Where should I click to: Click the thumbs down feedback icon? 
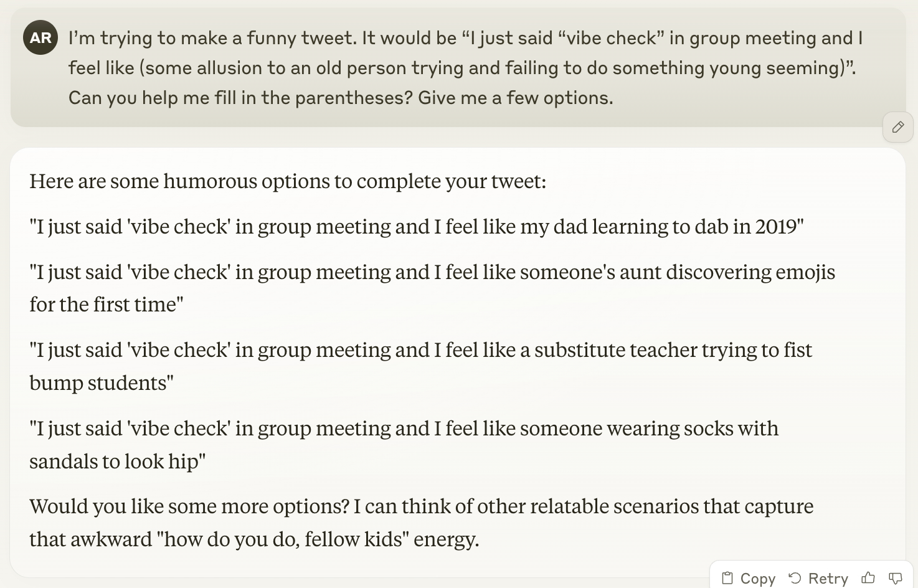pyautogui.click(x=895, y=578)
